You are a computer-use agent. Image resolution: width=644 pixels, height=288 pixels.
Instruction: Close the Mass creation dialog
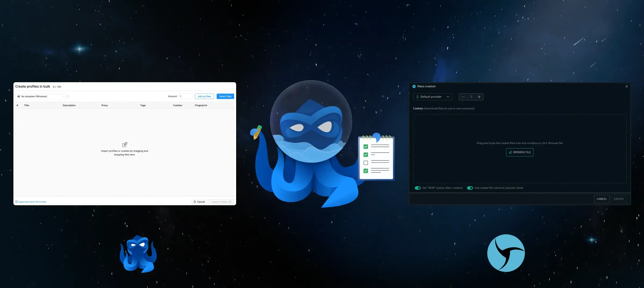(627, 87)
